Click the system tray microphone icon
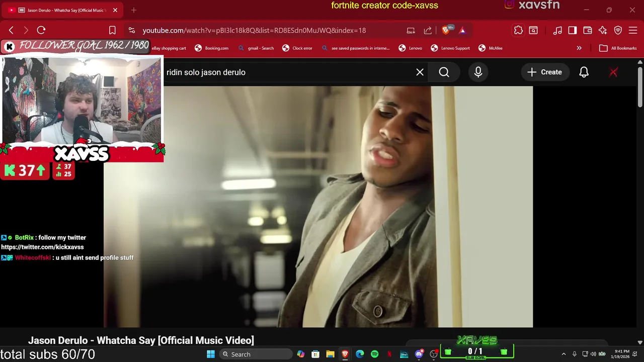The image size is (644, 362). click(x=574, y=354)
